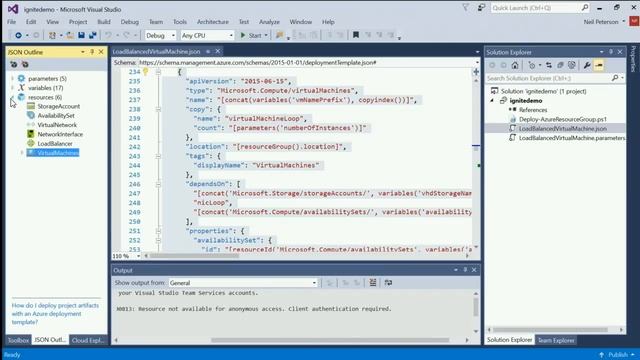Click the Save All toolbar icon
This screenshot has width=640, height=360.
pyautogui.click(x=93, y=36)
